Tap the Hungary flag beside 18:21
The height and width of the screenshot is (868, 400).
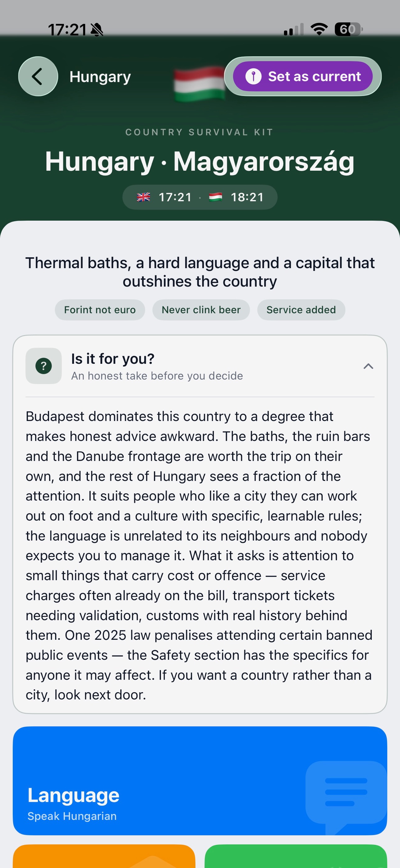pyautogui.click(x=215, y=197)
